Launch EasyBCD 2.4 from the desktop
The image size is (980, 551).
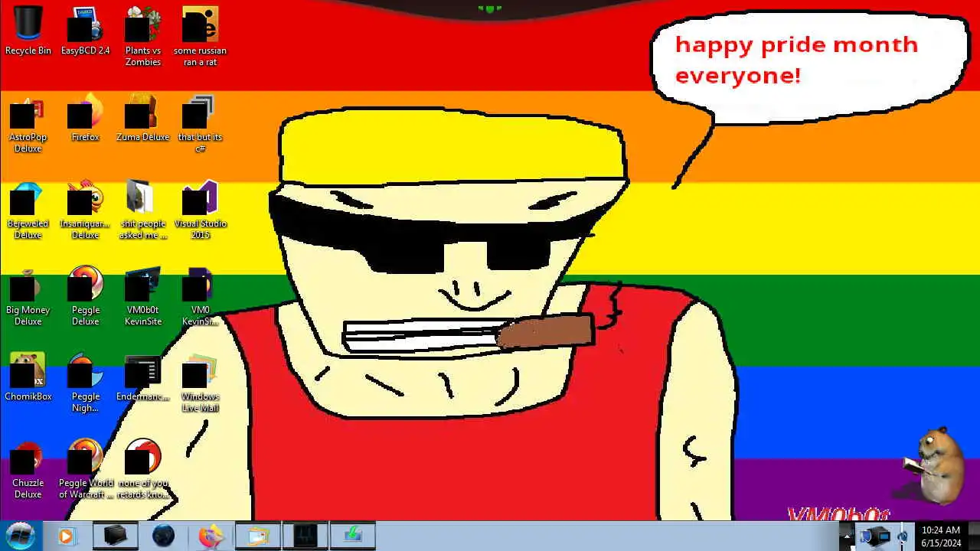(x=85, y=31)
